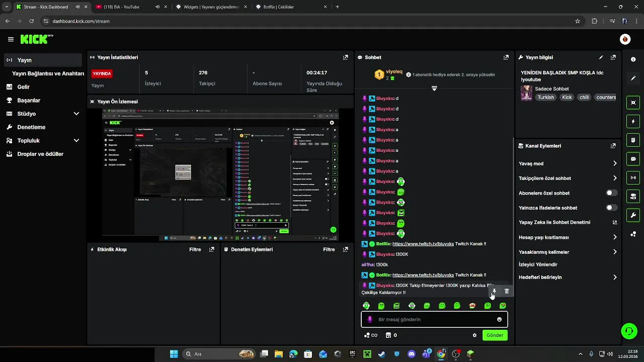Open Yapay Zeka ile Sohbet Denetimi link
This screenshot has height=362, width=644.
(x=568, y=222)
